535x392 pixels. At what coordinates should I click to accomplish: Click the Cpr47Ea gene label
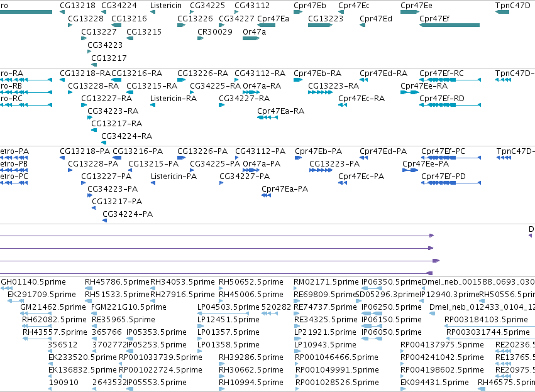(273, 18)
